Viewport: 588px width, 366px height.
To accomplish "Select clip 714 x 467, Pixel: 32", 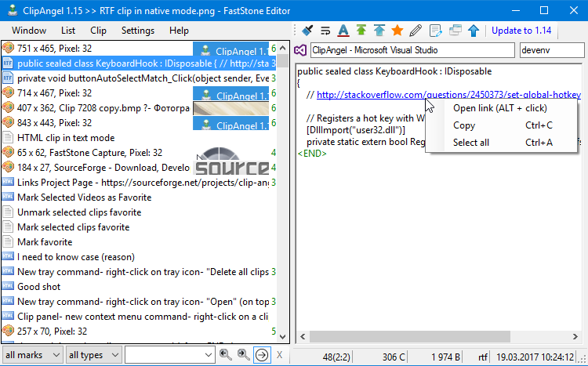I will [139, 93].
